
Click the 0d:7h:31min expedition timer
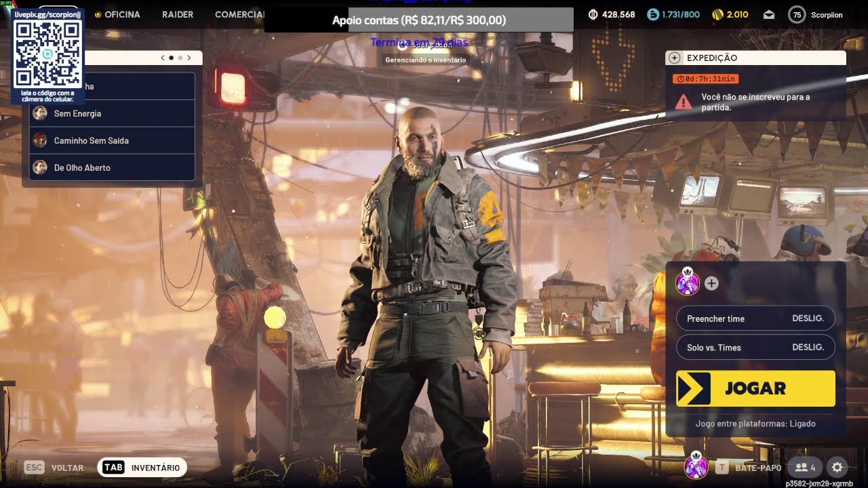tap(706, 79)
